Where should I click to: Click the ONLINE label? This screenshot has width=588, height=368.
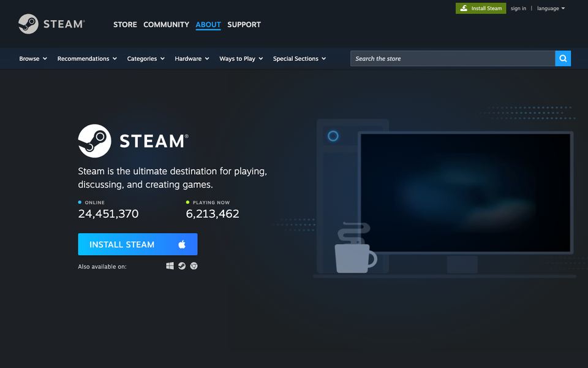94,202
